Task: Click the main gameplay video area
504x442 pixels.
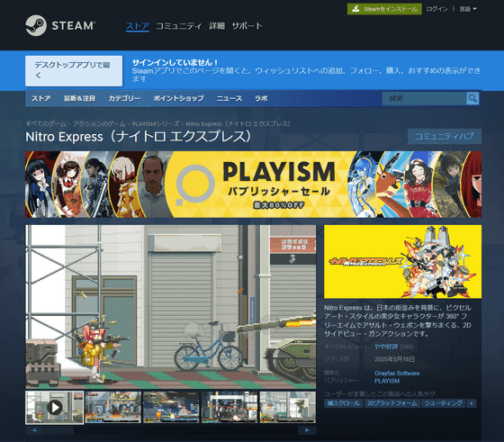Action: point(171,307)
